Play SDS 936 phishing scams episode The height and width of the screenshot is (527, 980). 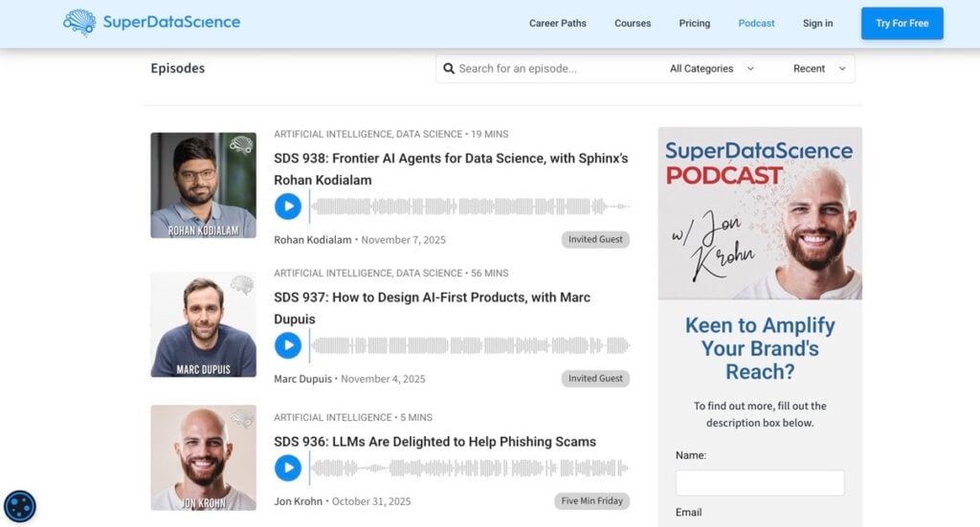(287, 468)
